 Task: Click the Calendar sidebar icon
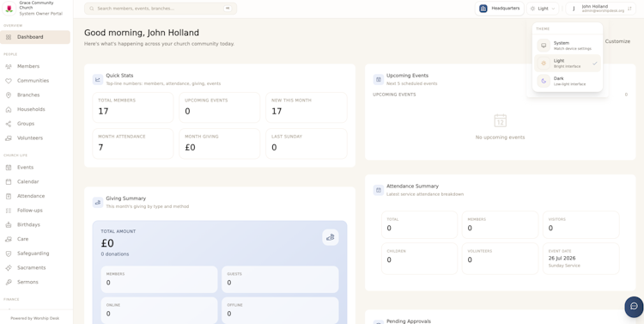click(x=9, y=181)
